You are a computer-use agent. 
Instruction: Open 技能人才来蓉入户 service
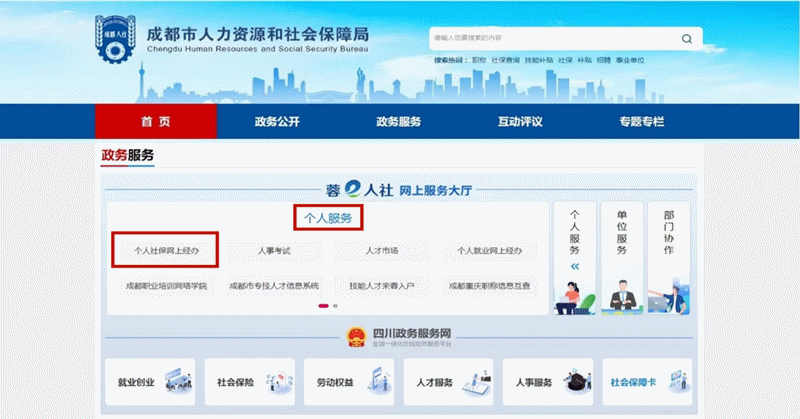(x=382, y=286)
